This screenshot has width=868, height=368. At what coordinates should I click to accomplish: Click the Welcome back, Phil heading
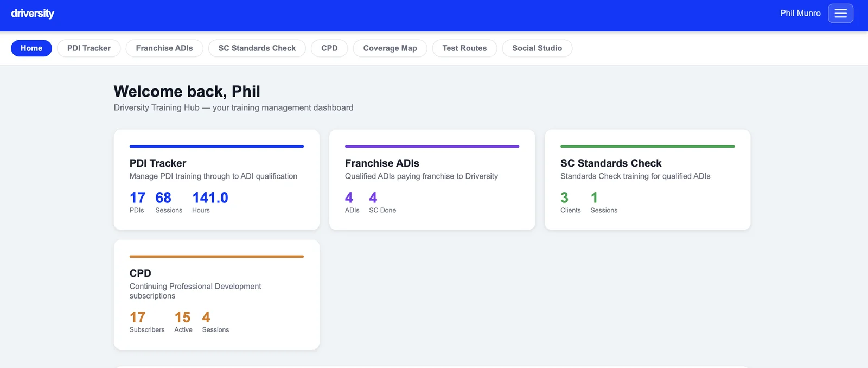[x=187, y=91]
